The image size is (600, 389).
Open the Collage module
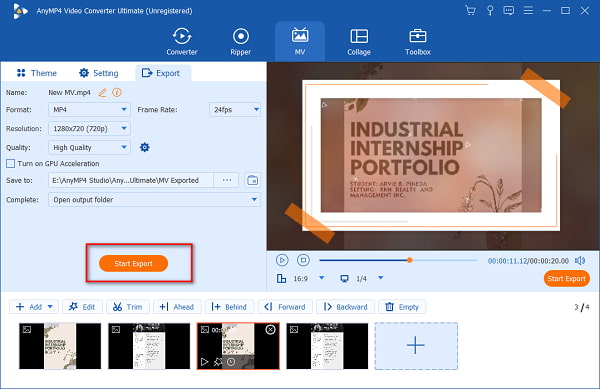pos(359,41)
